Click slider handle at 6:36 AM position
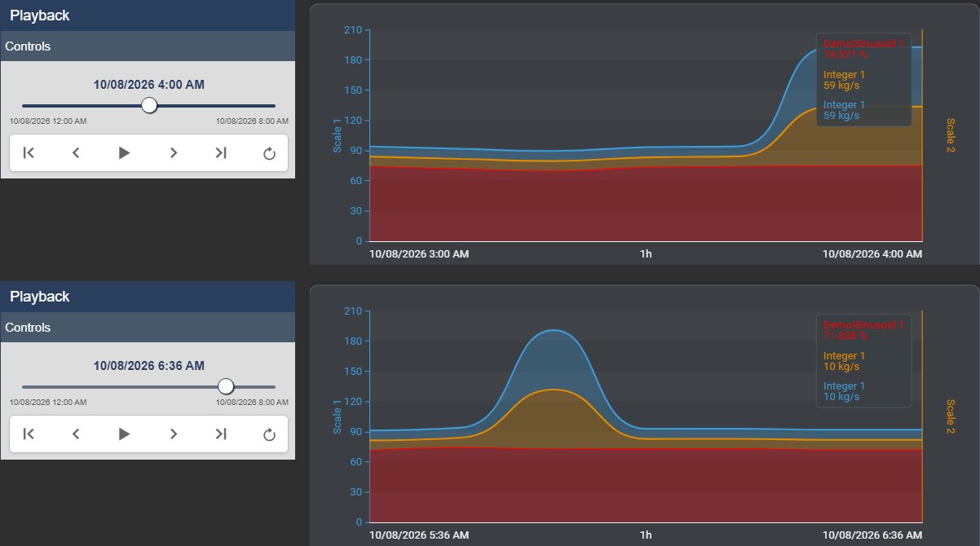The width and height of the screenshot is (980, 546). (226, 386)
